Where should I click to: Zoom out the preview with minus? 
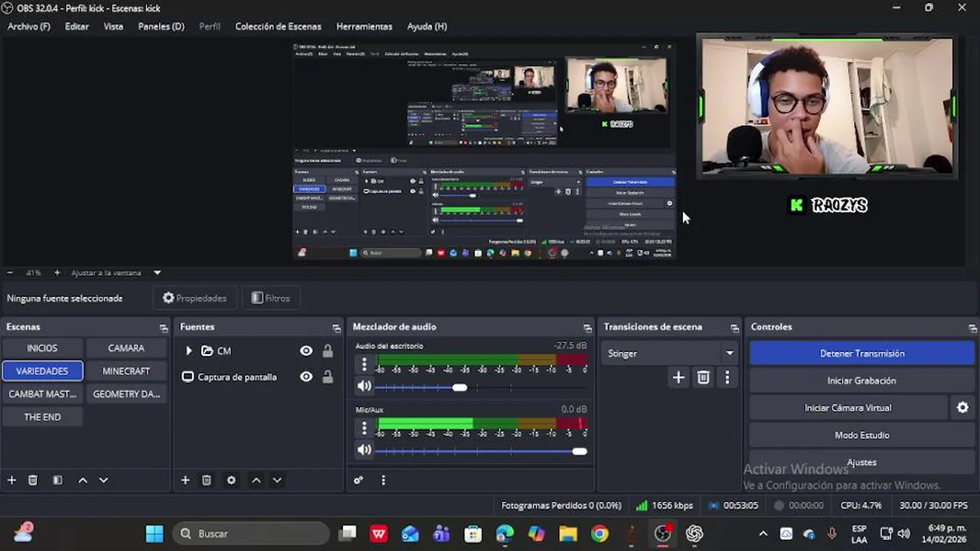tap(10, 272)
